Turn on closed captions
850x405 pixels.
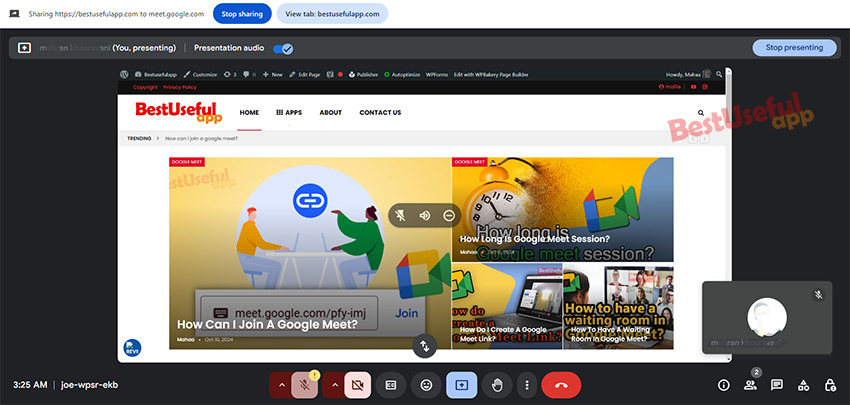coord(391,385)
